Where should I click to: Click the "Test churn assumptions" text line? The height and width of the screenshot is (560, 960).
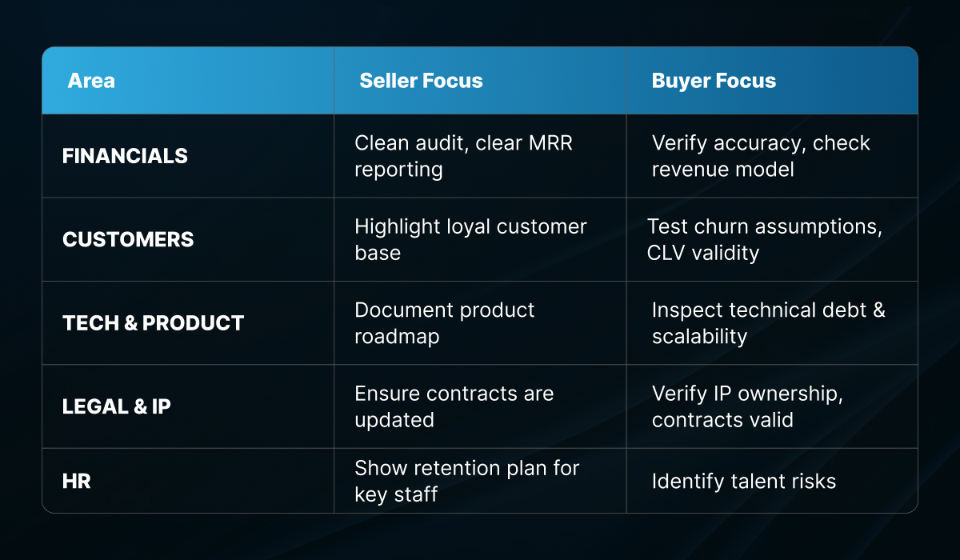pyautogui.click(x=764, y=226)
